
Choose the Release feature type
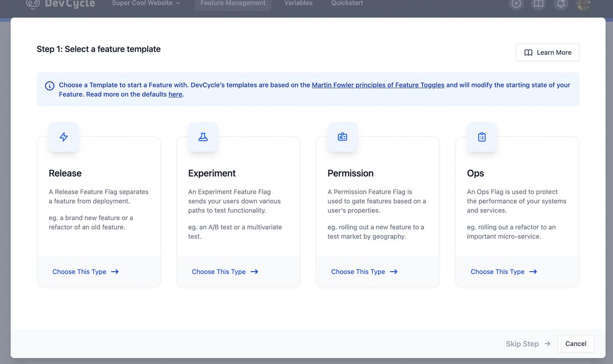85,272
